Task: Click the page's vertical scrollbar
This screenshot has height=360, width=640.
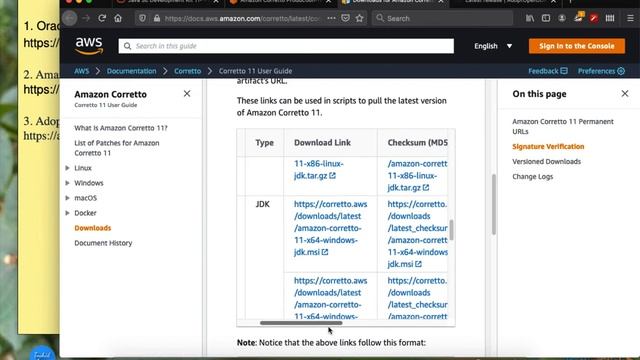Action: (x=494, y=204)
